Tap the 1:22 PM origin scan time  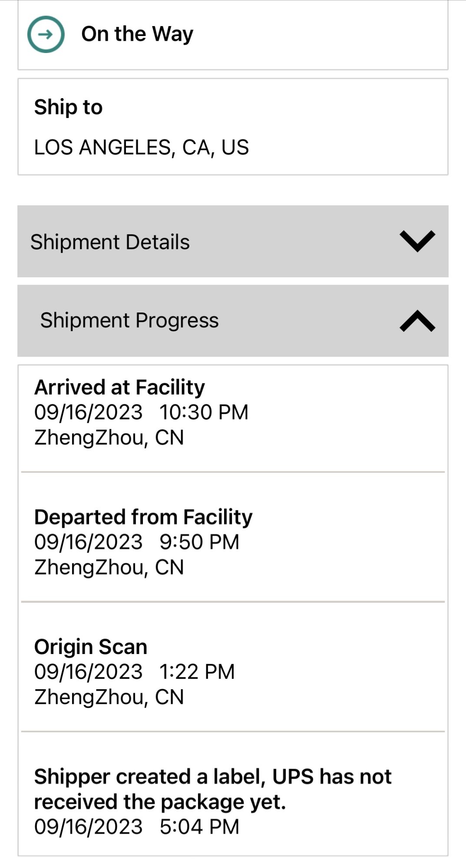pyautogui.click(x=197, y=671)
